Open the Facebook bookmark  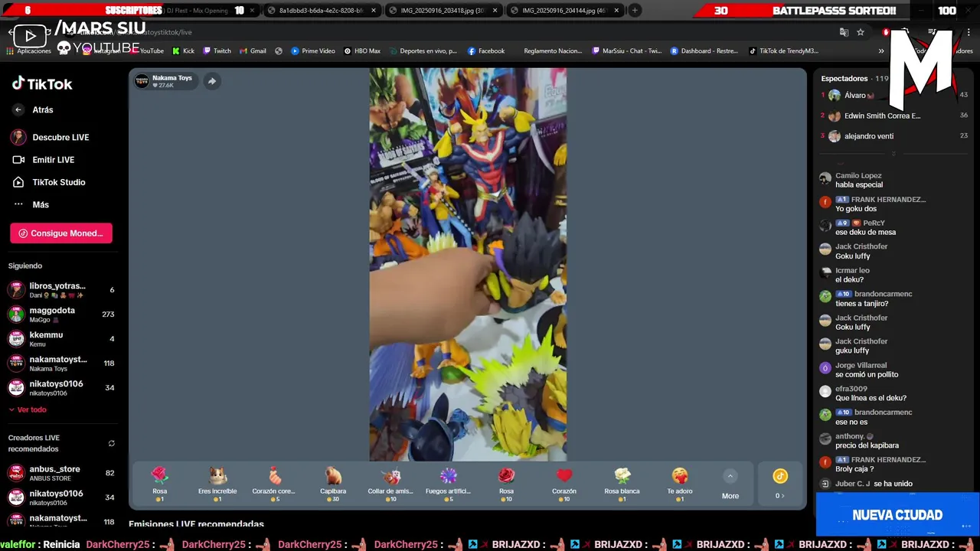[485, 51]
